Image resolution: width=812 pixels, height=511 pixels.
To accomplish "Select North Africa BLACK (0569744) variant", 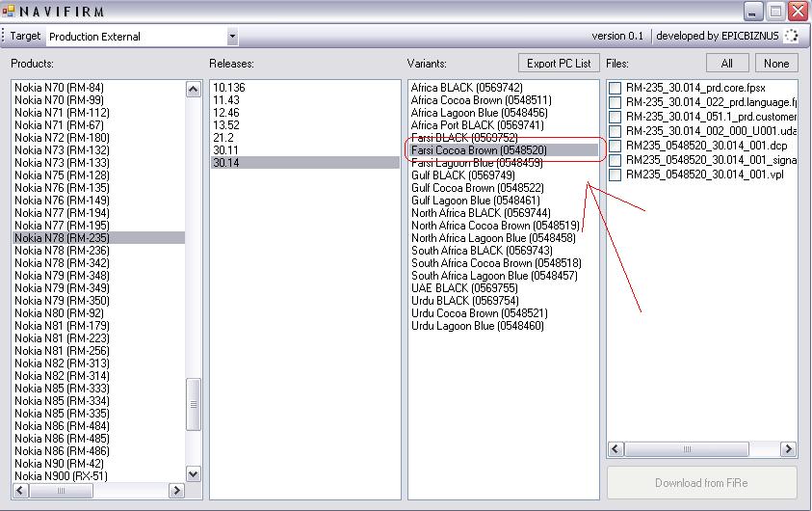I will coord(504,213).
